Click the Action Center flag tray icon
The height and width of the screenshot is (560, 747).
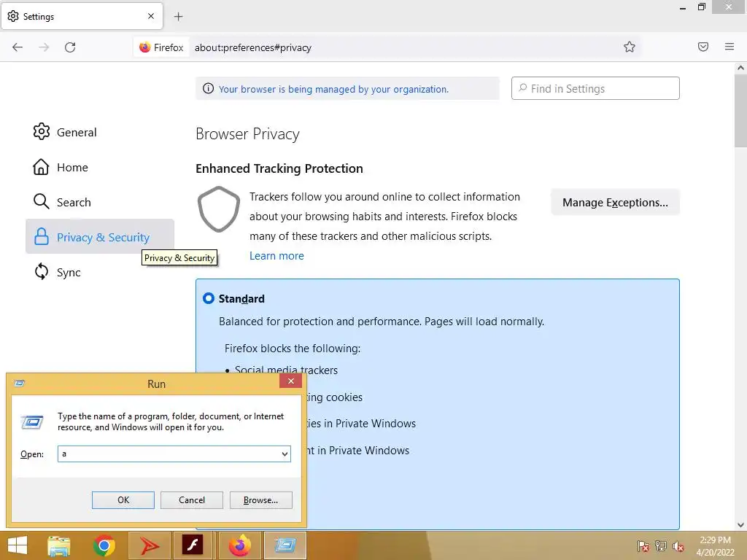coord(643,546)
